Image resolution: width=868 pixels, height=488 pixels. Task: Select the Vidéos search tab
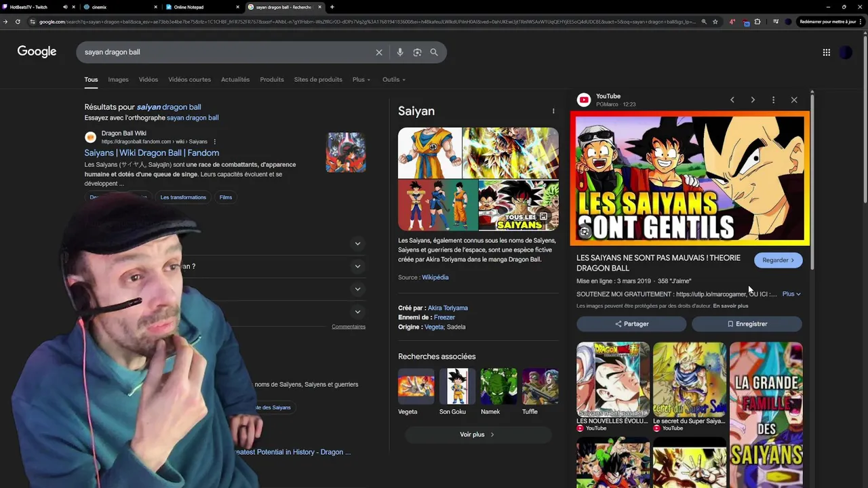pyautogui.click(x=149, y=80)
